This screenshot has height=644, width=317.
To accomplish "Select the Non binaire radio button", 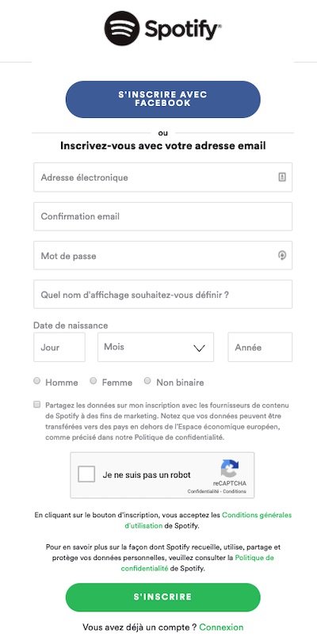I will [x=147, y=381].
